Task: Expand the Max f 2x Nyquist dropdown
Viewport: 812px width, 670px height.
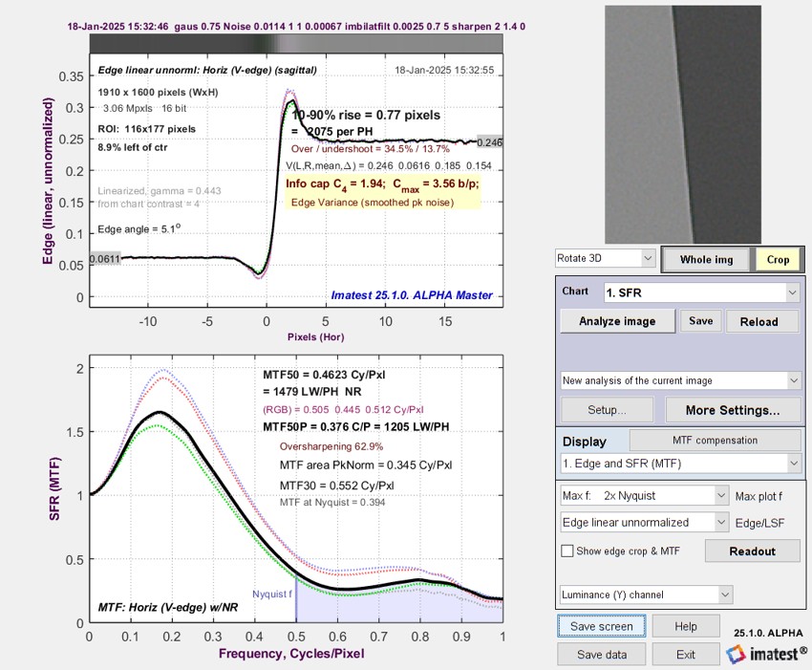Action: [x=645, y=496]
